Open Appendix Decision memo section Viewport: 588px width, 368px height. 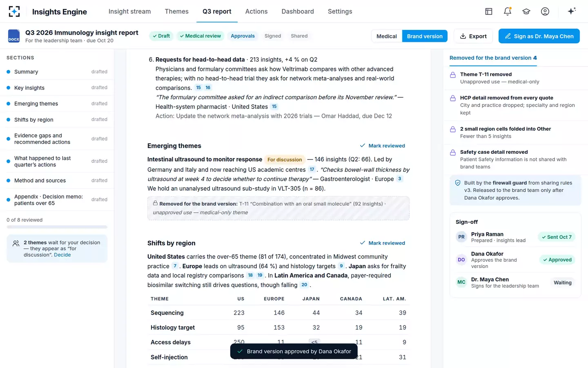57,200
